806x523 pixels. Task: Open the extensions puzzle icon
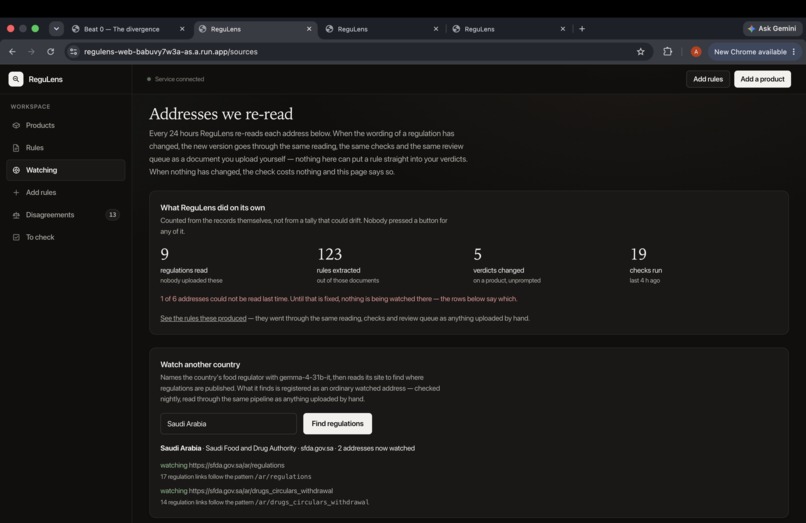pos(667,51)
